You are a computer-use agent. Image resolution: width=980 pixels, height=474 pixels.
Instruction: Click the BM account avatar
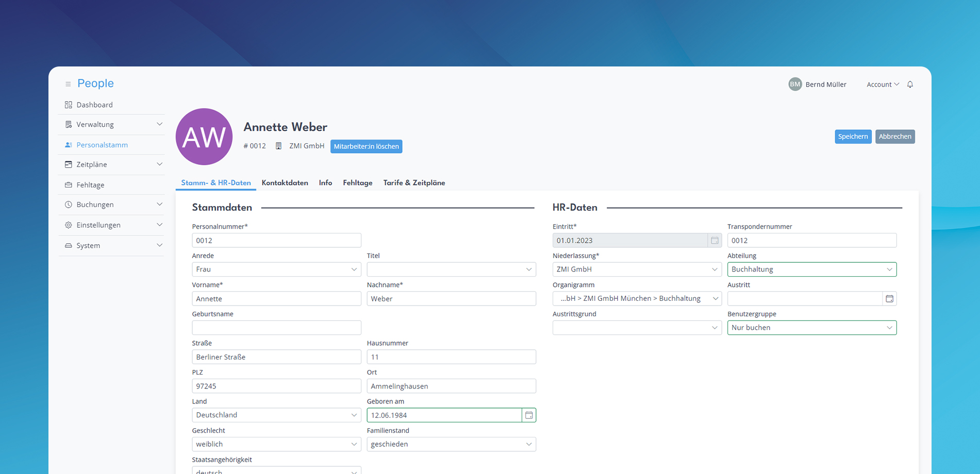(795, 84)
